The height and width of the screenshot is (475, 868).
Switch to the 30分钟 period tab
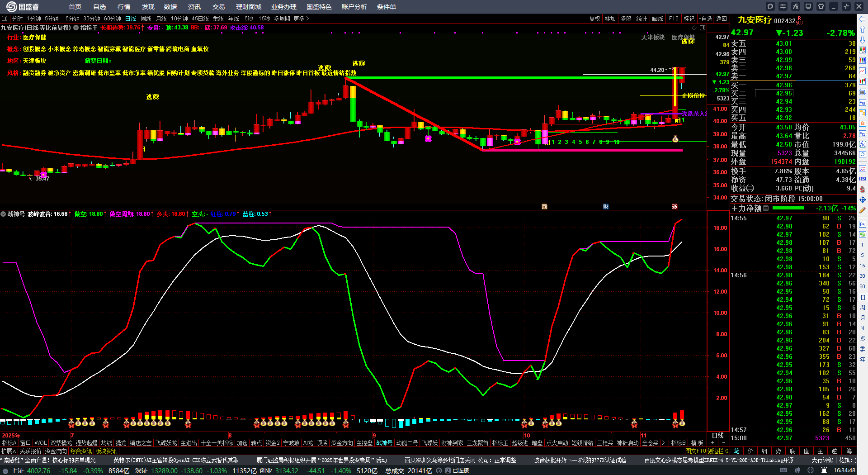[x=92, y=19]
